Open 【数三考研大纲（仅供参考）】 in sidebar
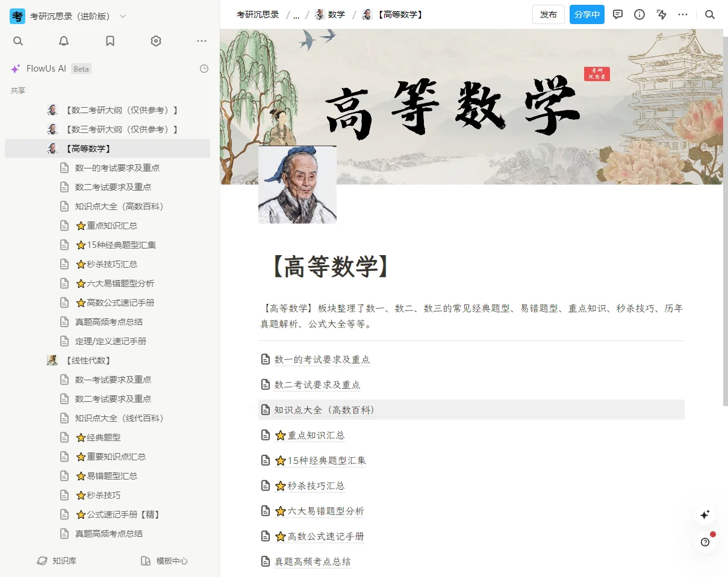The width and height of the screenshot is (728, 577). [107, 129]
